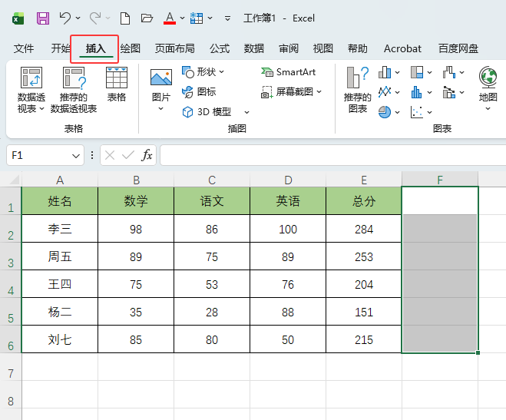Image resolution: width=506 pixels, height=420 pixels.
Task: Create a new blank workbook icon
Action: [125, 18]
